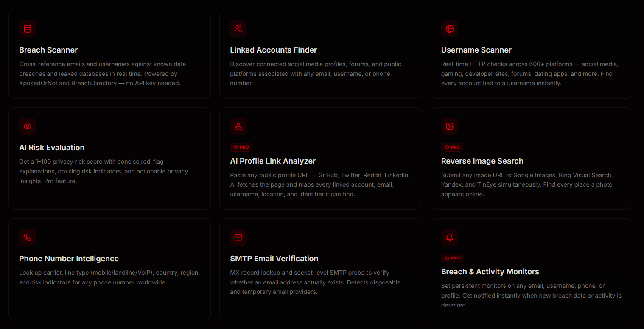Open the Breach & Activity Monitors title
Screen dimensions: 644x329
point(490,271)
